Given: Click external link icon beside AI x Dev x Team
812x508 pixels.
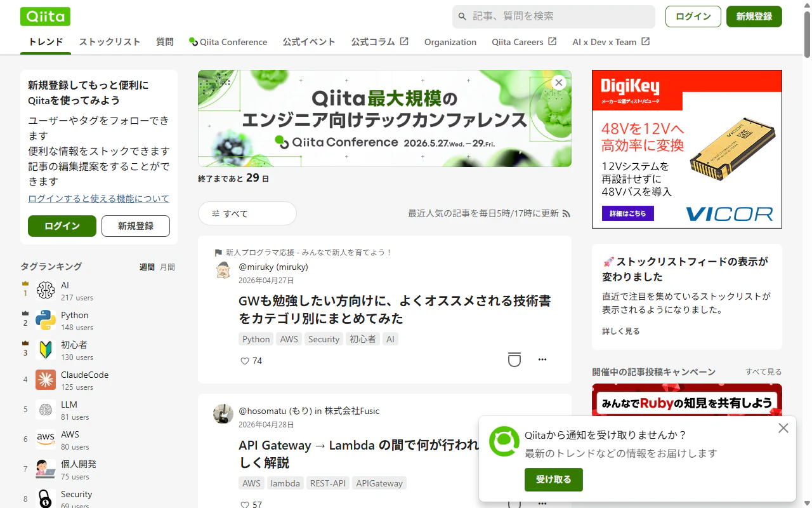Looking at the screenshot, I should pyautogui.click(x=646, y=41).
